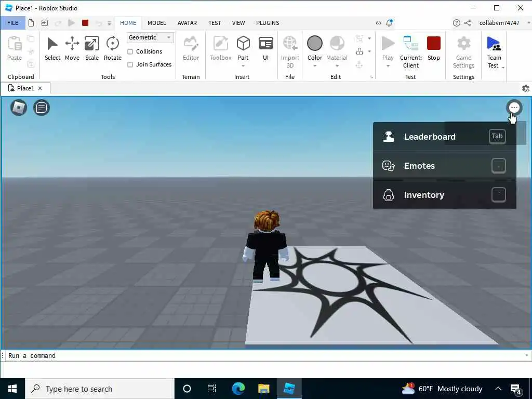Click the collabvm74747 account name
The image size is (532, 399).
pos(499,23)
